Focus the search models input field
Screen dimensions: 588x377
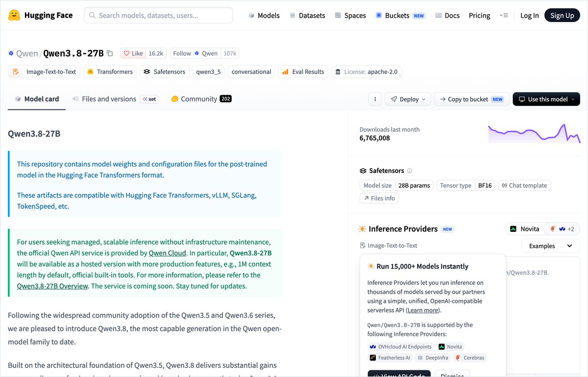pos(158,15)
